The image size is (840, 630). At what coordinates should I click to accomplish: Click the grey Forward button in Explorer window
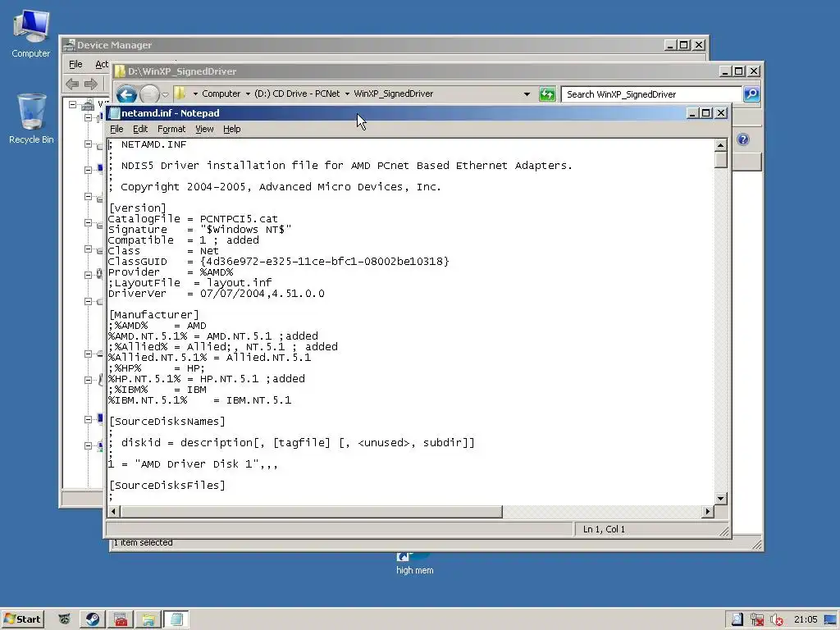[149, 95]
